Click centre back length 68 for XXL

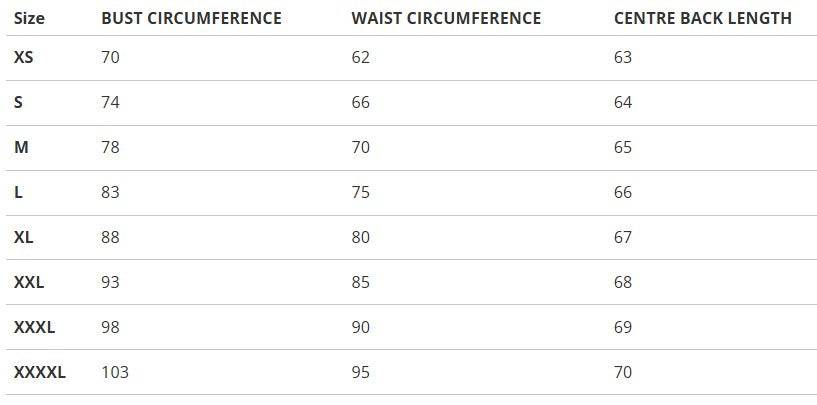pyautogui.click(x=623, y=282)
